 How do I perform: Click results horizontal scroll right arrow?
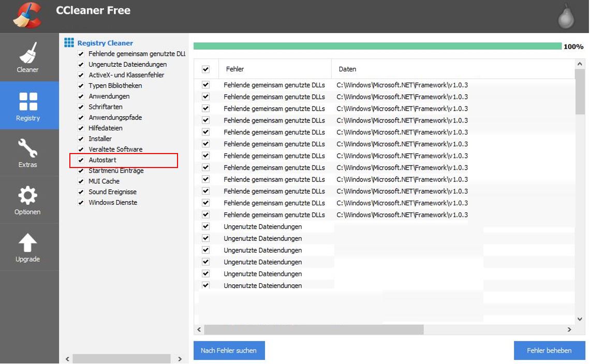point(569,329)
